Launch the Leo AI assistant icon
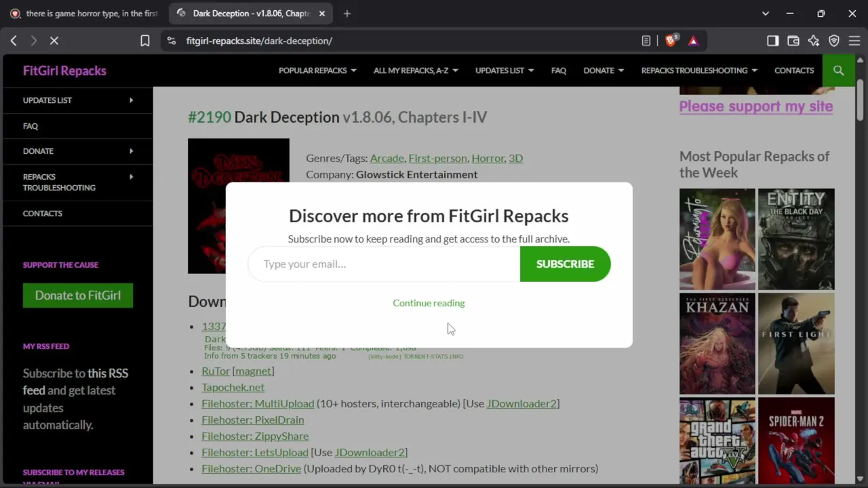868x488 pixels. point(814,41)
